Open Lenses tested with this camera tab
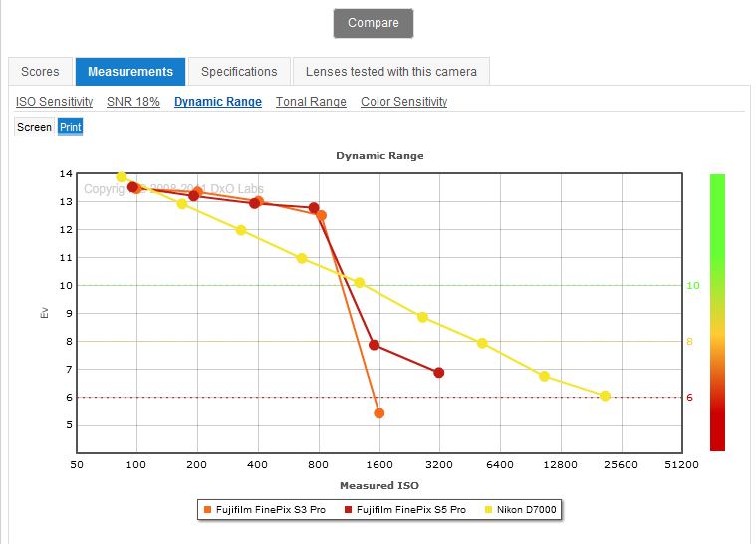 click(x=390, y=72)
